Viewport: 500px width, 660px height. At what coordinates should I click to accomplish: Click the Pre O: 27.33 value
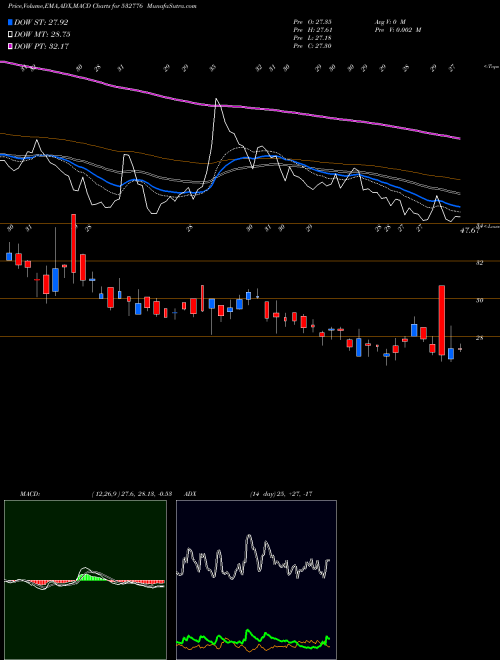click(x=312, y=22)
